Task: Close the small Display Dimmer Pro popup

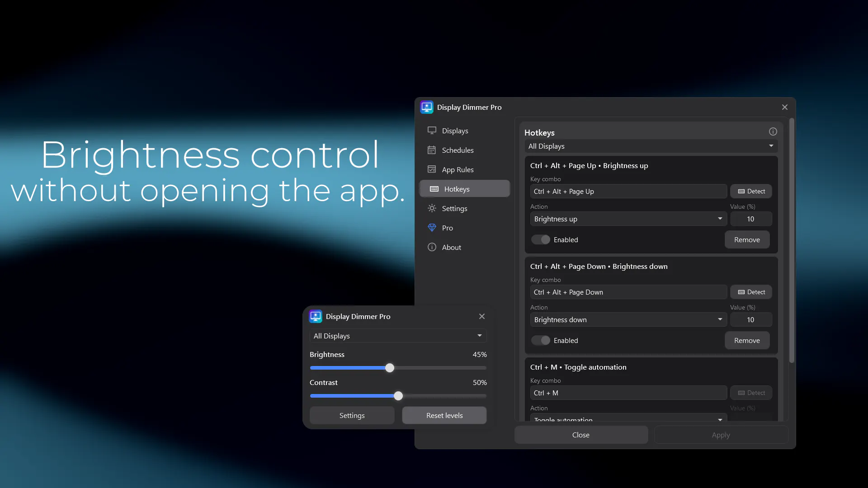Action: (x=481, y=316)
